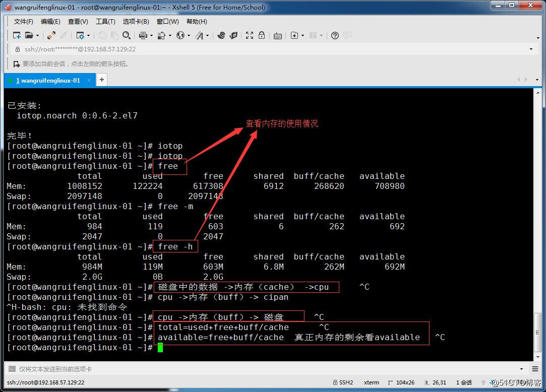Click the add-current-session arrow icon
The width and height of the screenshot is (546, 392).
click(16, 64)
